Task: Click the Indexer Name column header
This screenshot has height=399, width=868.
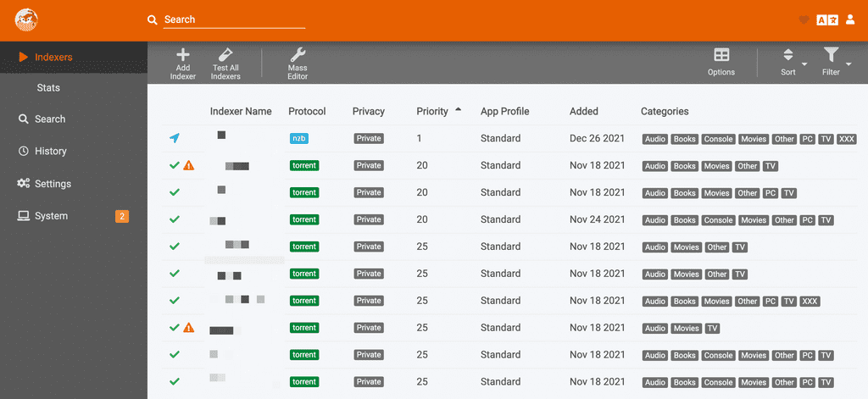Action: pyautogui.click(x=241, y=111)
